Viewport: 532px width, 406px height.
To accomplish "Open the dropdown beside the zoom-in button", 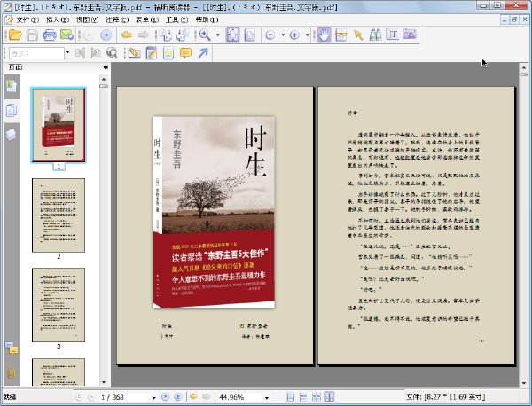I will coord(307,35).
